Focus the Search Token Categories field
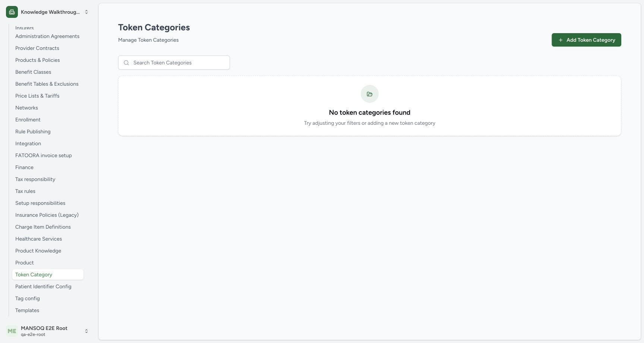 [174, 63]
